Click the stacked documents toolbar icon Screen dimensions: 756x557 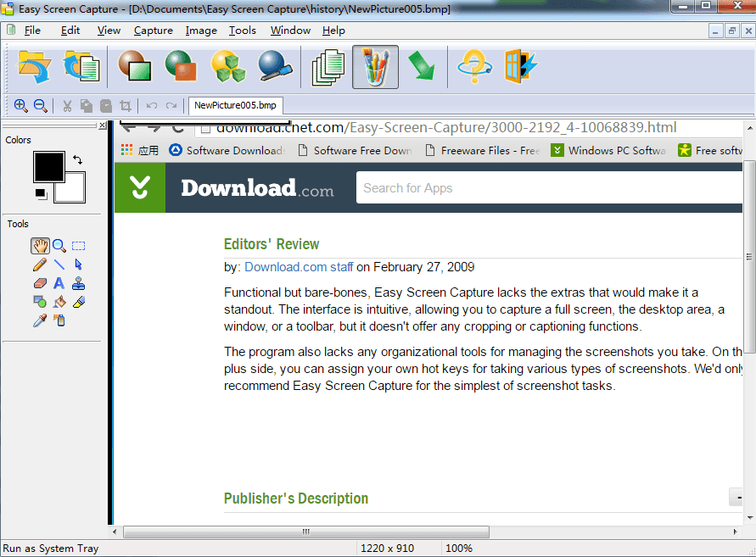(328, 67)
